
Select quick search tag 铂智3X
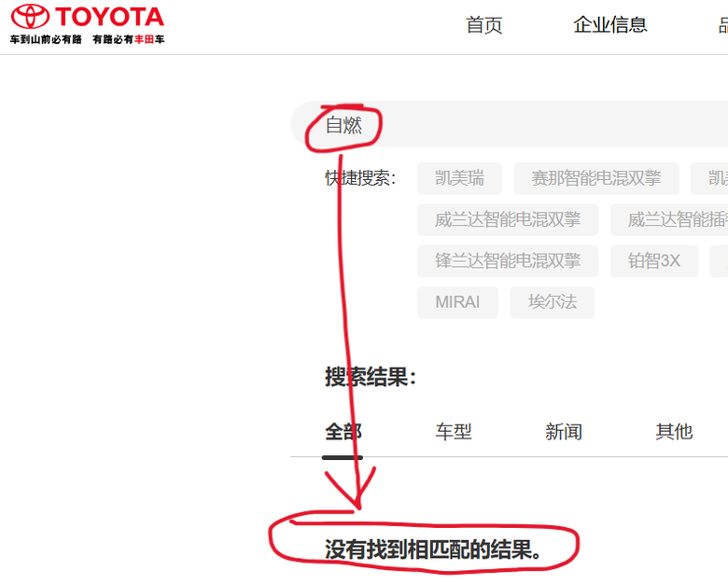coord(653,261)
